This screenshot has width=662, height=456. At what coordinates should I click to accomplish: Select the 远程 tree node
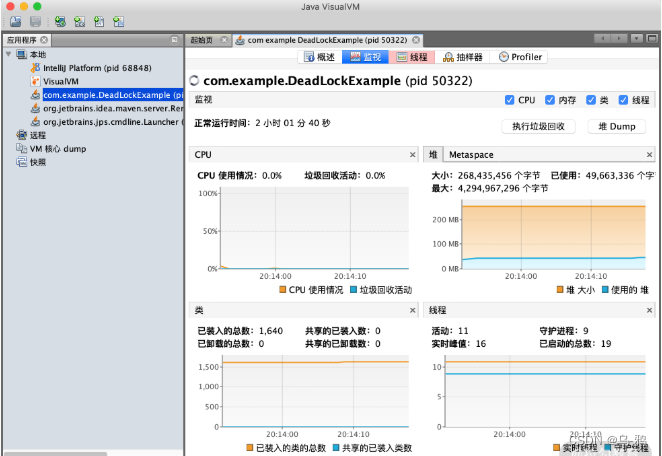(x=38, y=135)
